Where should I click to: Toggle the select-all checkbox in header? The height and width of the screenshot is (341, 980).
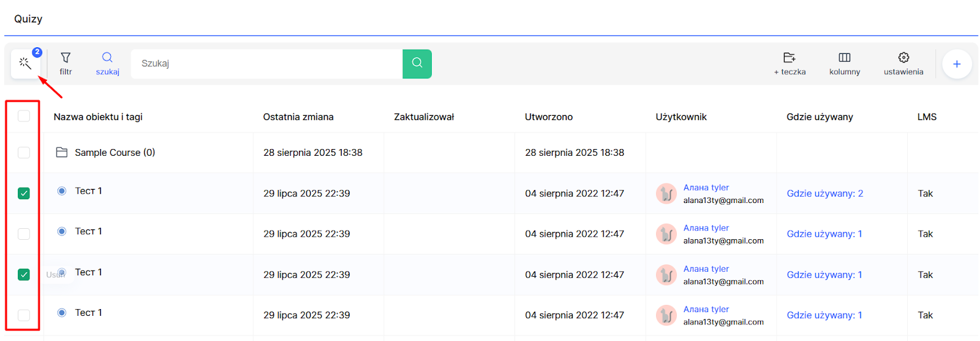coord(24,117)
